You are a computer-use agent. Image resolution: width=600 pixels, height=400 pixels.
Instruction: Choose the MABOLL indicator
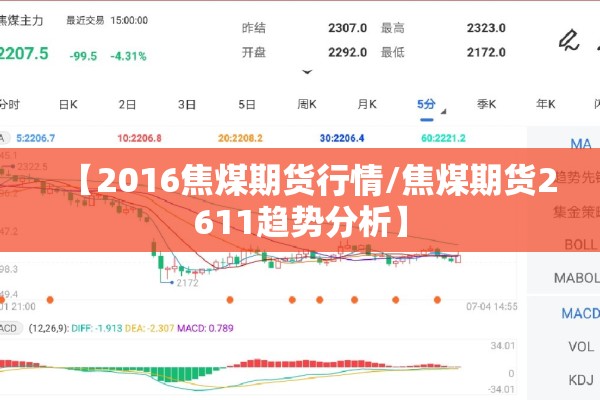click(x=577, y=278)
